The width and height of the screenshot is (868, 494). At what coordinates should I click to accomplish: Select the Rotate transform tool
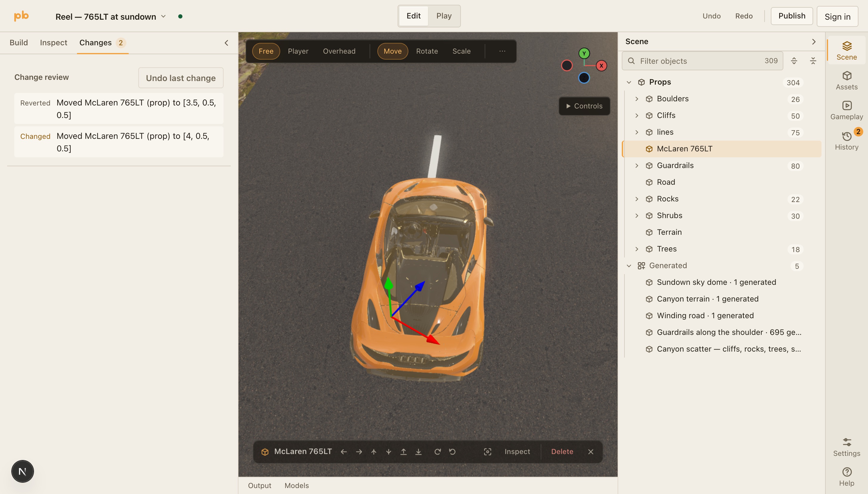[427, 51]
